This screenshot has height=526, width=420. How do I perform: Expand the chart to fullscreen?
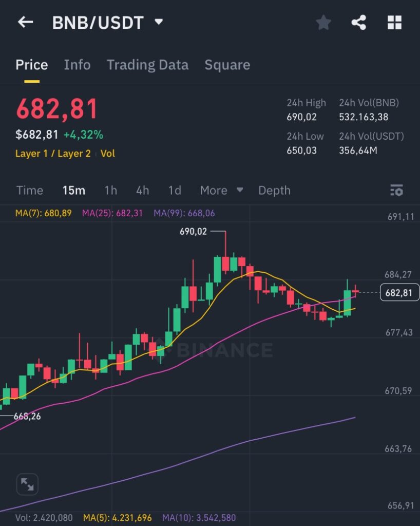27,484
